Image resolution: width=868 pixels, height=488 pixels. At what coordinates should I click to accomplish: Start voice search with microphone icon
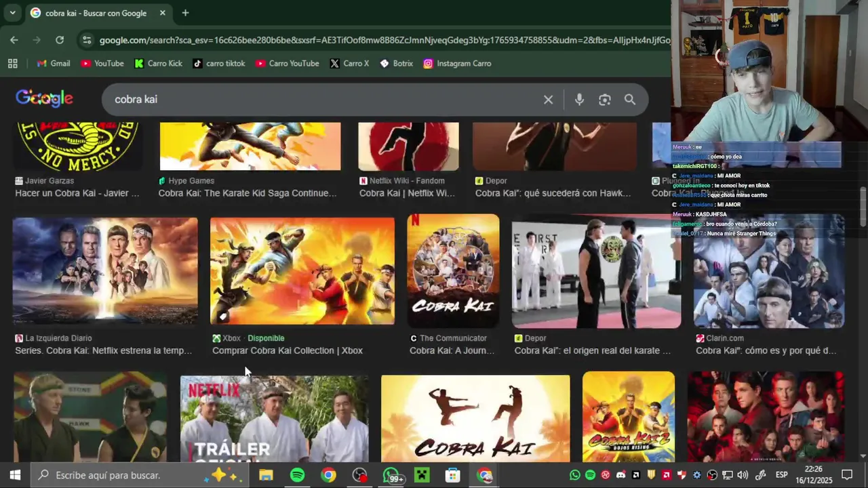pos(579,100)
